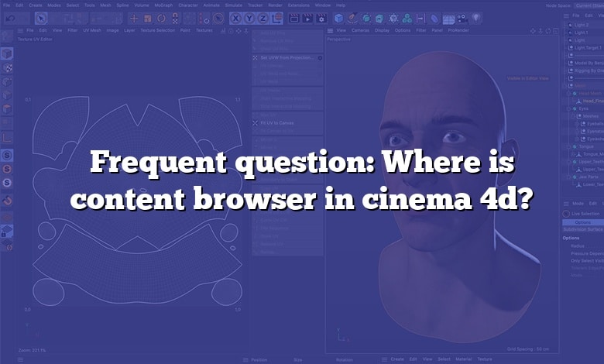Screen dimensions: 604x364
Task: Open the Window menu
Action: pos(322,5)
